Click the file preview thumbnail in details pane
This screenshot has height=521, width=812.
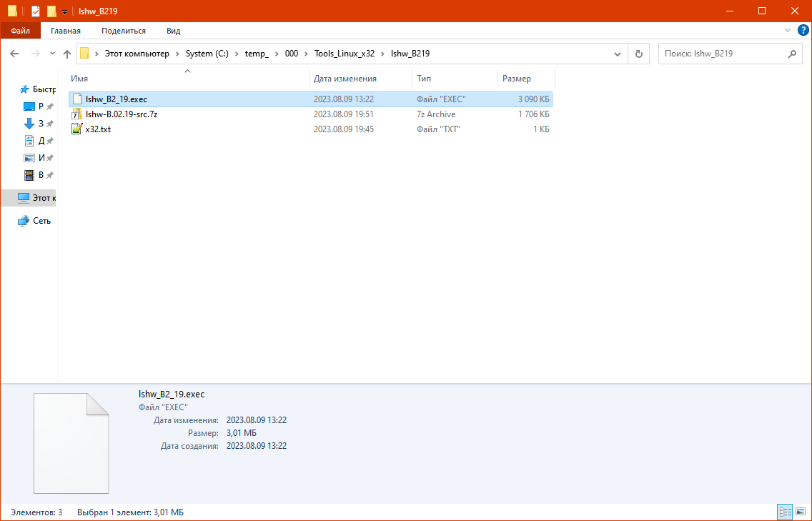click(71, 443)
